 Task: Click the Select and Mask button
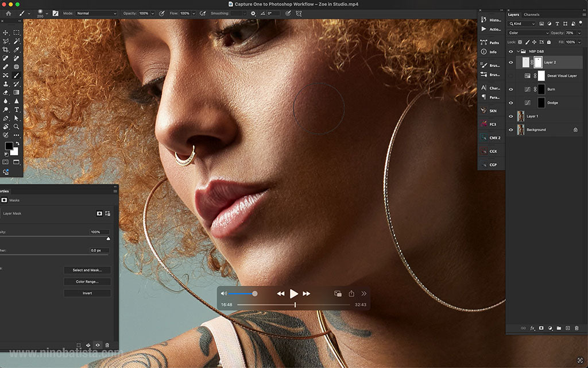pos(87,270)
